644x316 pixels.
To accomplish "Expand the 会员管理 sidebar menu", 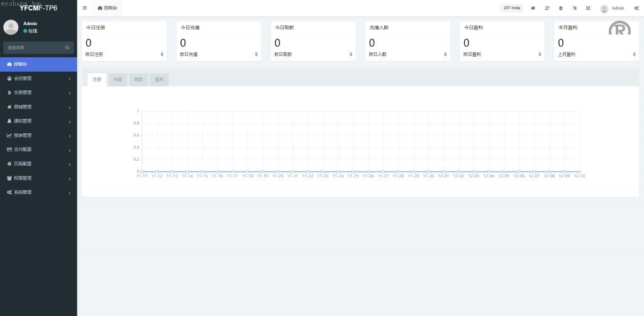I will point(38,79).
